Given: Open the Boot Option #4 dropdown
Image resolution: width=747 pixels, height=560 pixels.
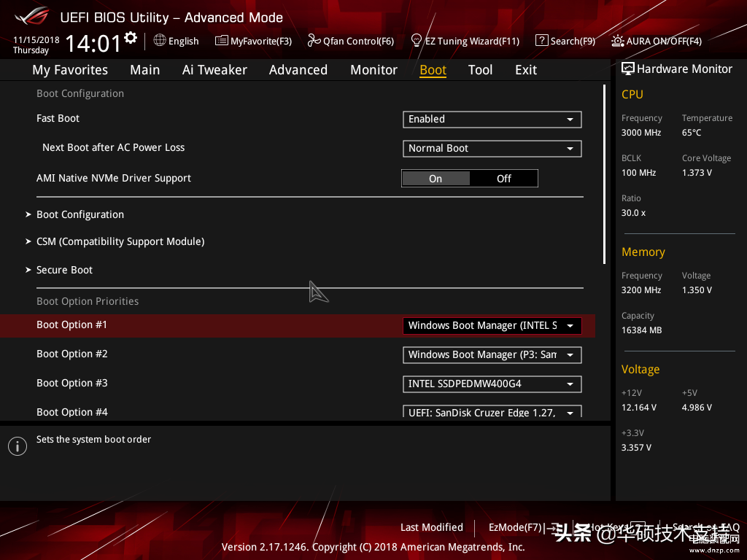Looking at the screenshot, I should 492,411.
